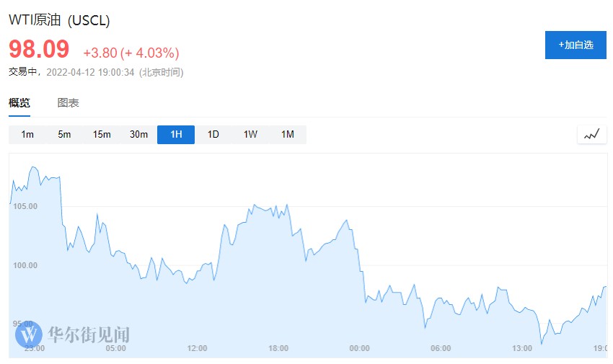The image size is (613, 364).
Task: Switch to the 概览 overview tab
Action: click(x=19, y=103)
